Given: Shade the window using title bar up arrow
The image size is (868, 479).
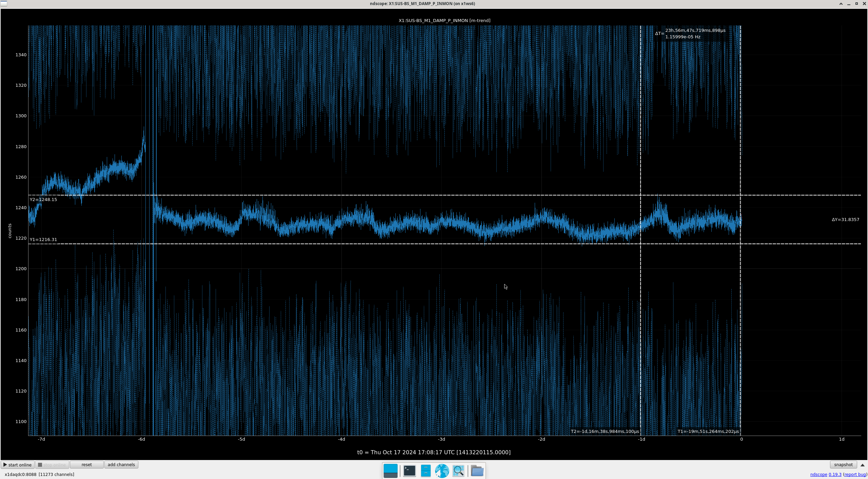Looking at the screenshot, I should [841, 3].
